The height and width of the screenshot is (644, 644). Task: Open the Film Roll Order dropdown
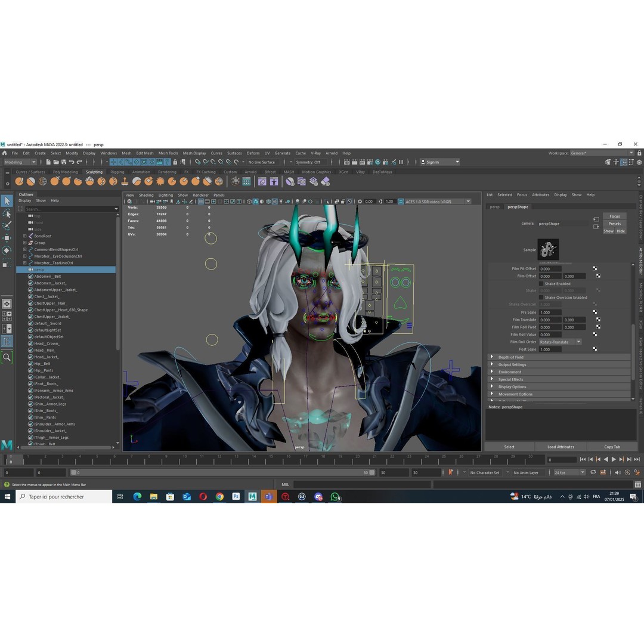pyautogui.click(x=560, y=342)
